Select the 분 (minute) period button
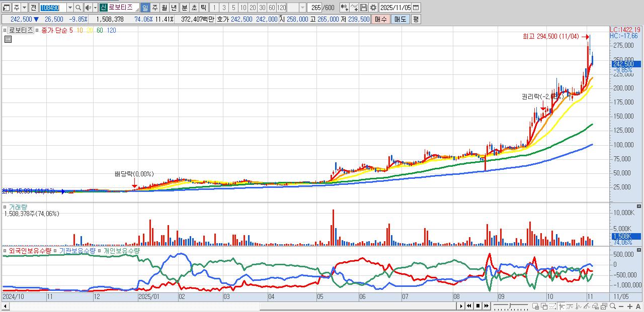Screen dimensions: 644x312 click(184, 8)
